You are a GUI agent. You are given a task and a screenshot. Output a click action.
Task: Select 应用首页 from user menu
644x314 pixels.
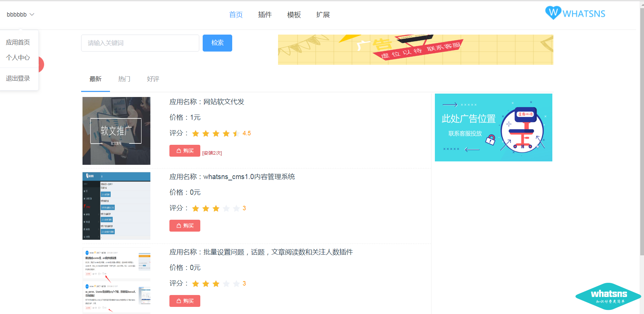[x=18, y=42]
